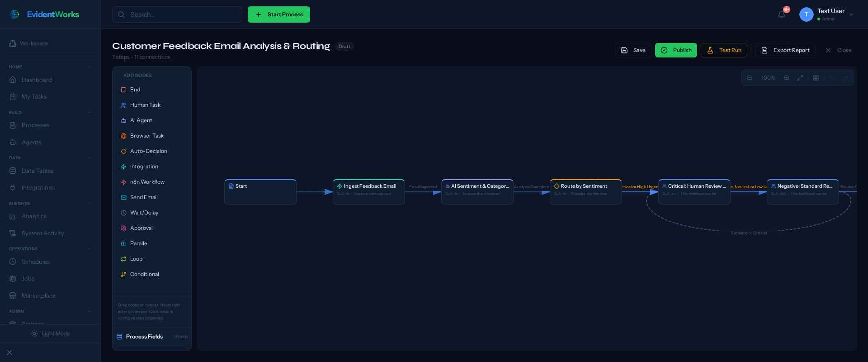Click the user avatar T

tap(806, 14)
